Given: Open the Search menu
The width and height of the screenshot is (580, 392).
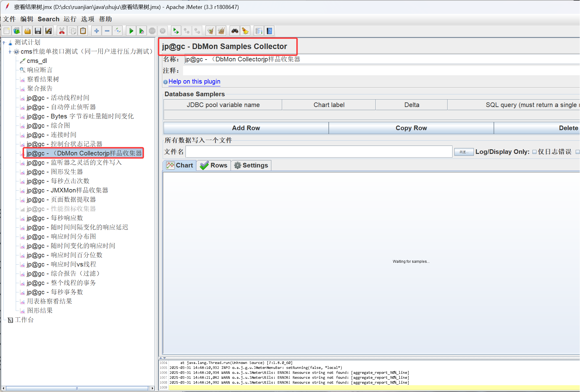Looking at the screenshot, I should [x=48, y=19].
